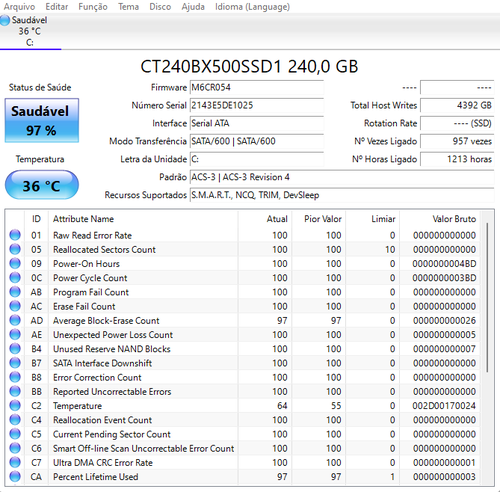Click the attribute list vertical scrollbar
Viewport: 500px width, 492px height.
click(487, 297)
